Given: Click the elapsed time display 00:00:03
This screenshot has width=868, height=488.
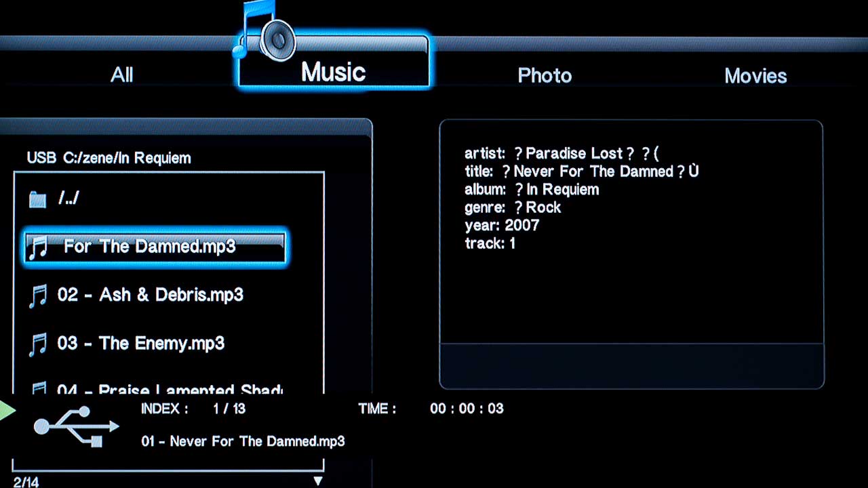Looking at the screenshot, I should pos(467,409).
